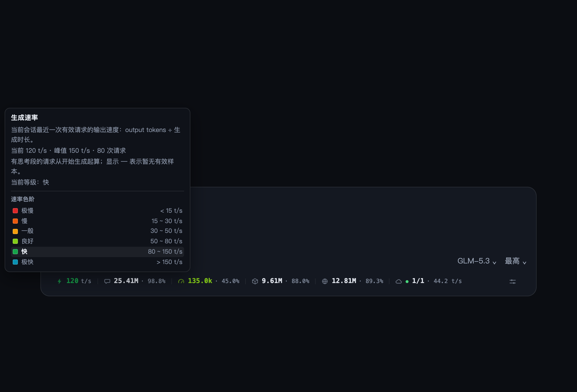
Task: Click the yellow 一般 color swatch
Action: click(x=15, y=231)
